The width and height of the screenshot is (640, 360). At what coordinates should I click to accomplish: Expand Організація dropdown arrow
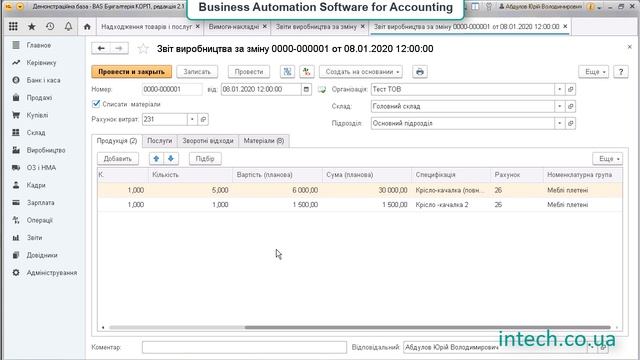click(x=560, y=89)
